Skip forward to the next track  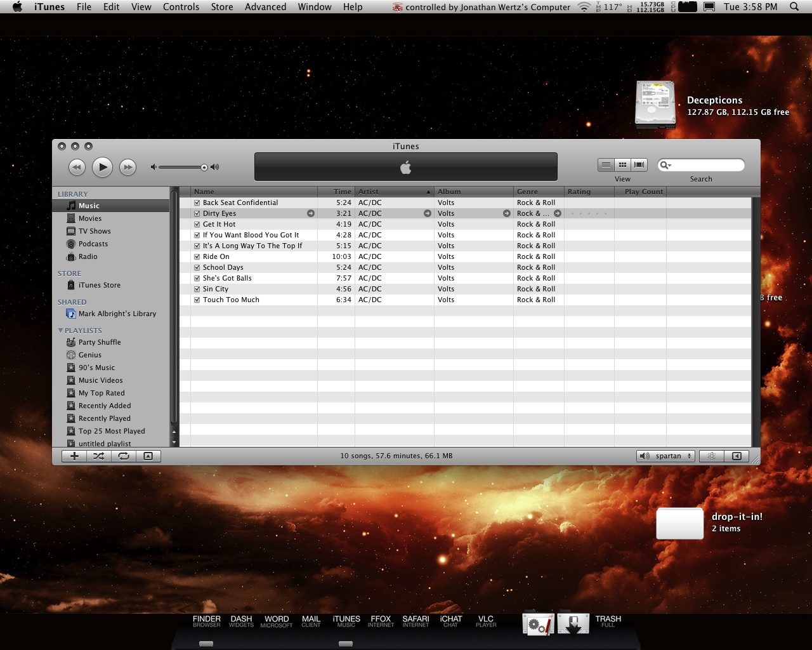tap(128, 167)
